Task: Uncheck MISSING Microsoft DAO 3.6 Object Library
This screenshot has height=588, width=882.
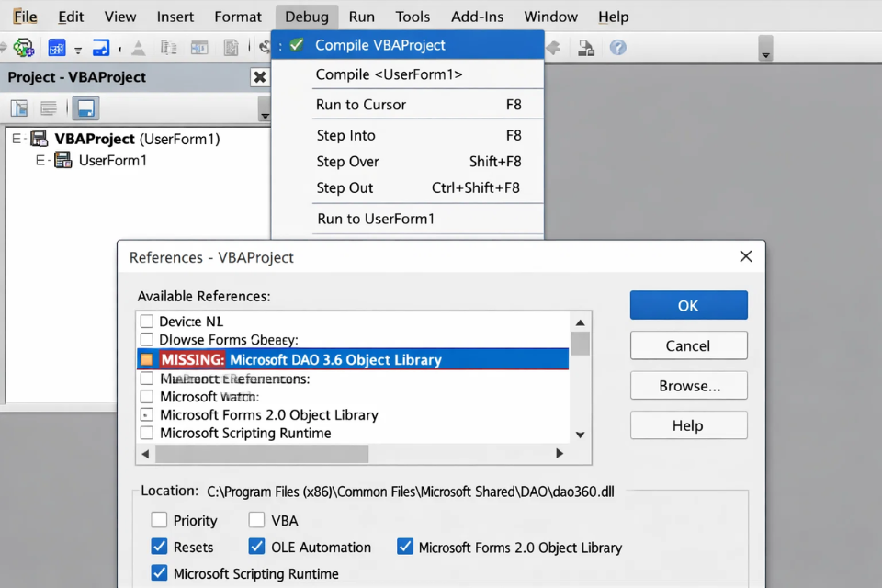Action: point(147,359)
